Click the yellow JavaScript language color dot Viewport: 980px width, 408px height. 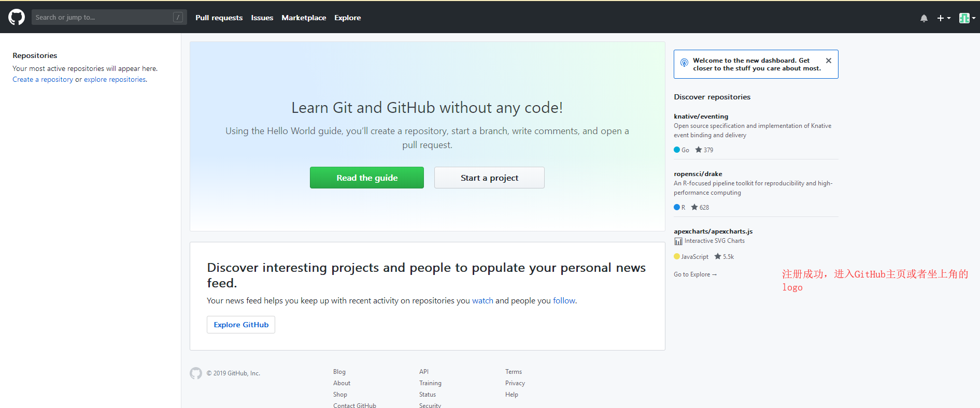(677, 256)
